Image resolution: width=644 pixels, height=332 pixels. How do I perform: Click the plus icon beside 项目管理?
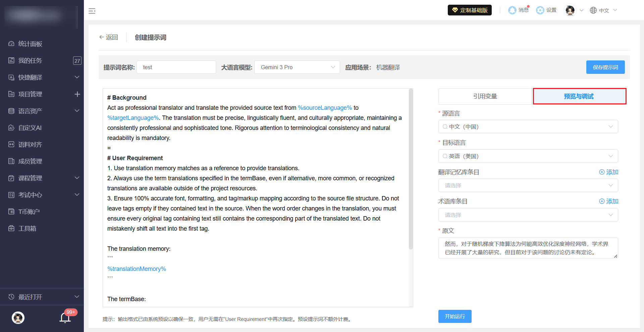point(77,94)
